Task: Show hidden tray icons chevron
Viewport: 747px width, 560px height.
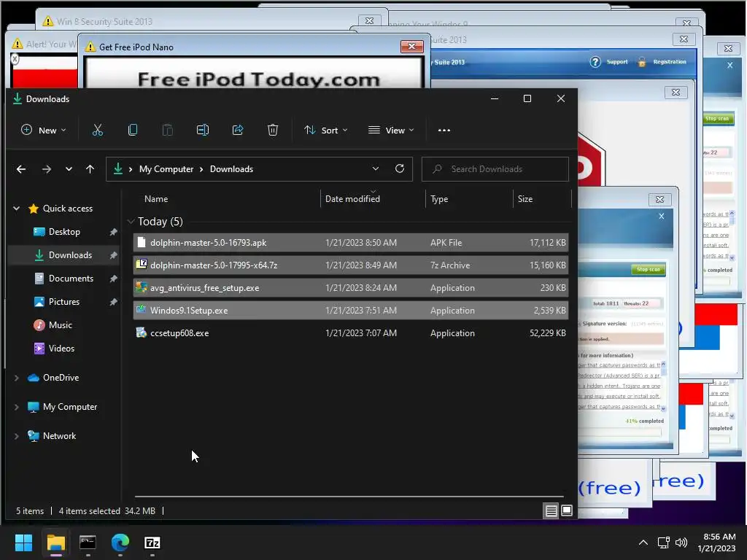Action: pos(643,542)
